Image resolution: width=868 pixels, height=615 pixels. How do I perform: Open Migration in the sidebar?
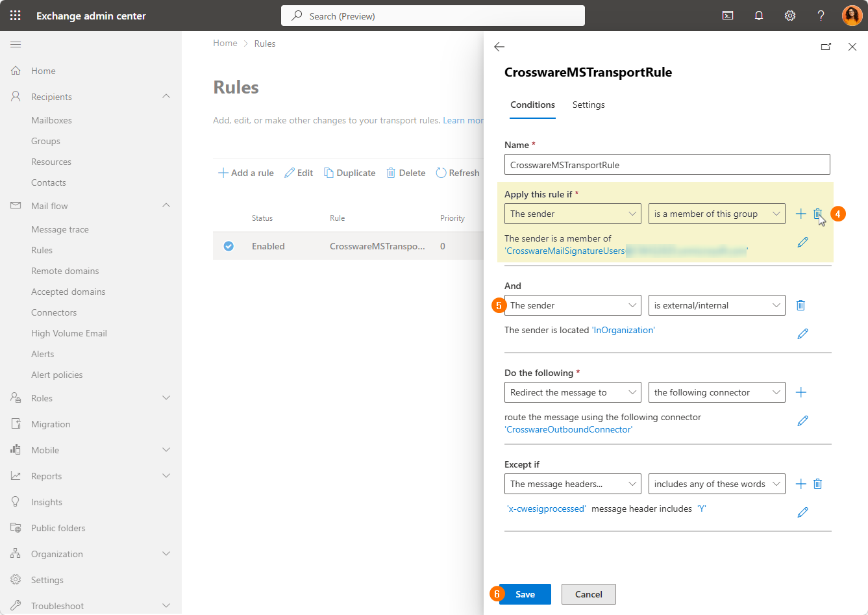click(x=51, y=424)
